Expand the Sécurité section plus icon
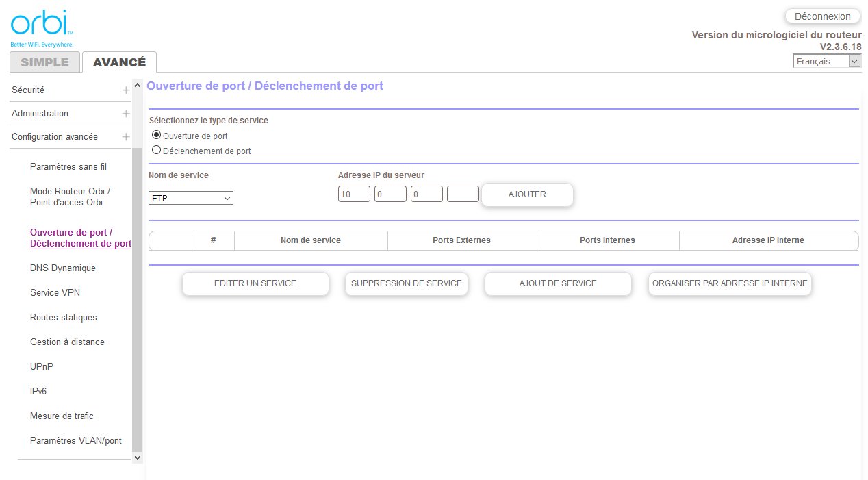This screenshot has width=868, height=480. (126, 90)
